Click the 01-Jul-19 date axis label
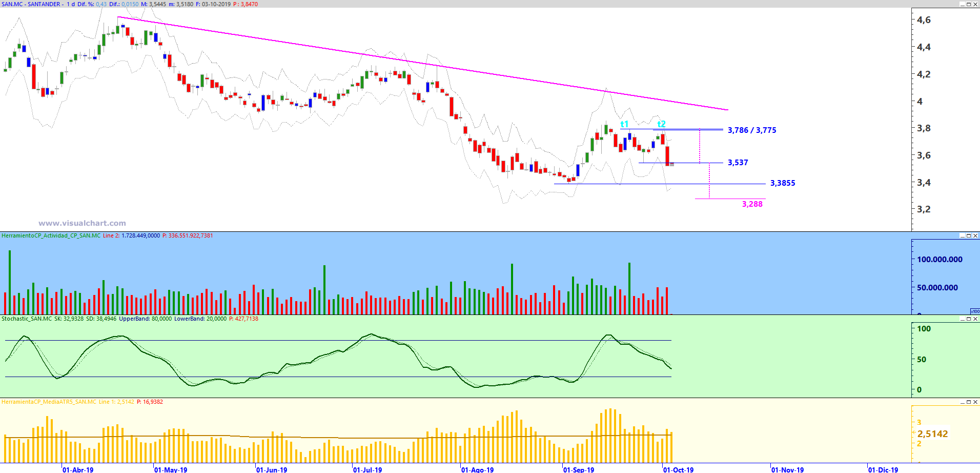Viewport: 980px width, 473px height. [367, 469]
